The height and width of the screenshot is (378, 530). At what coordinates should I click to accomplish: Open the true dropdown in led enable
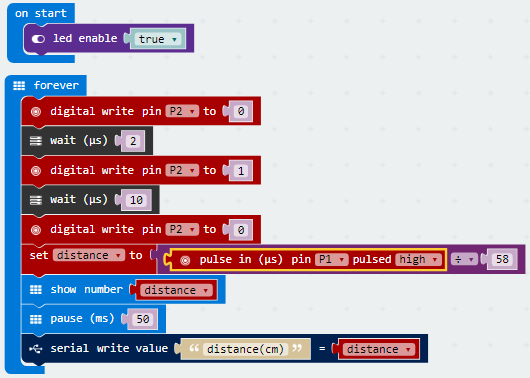(x=158, y=39)
